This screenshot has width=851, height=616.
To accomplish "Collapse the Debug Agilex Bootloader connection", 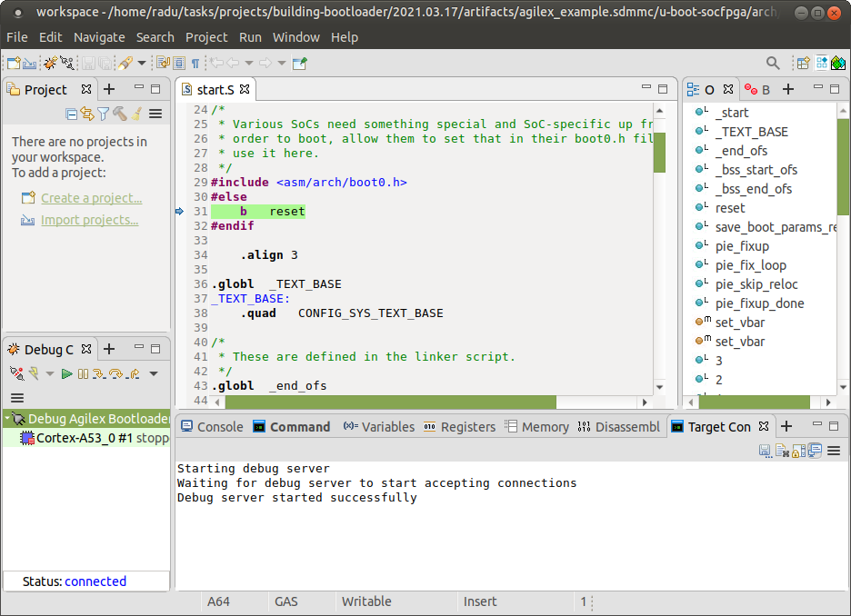I will (7, 419).
